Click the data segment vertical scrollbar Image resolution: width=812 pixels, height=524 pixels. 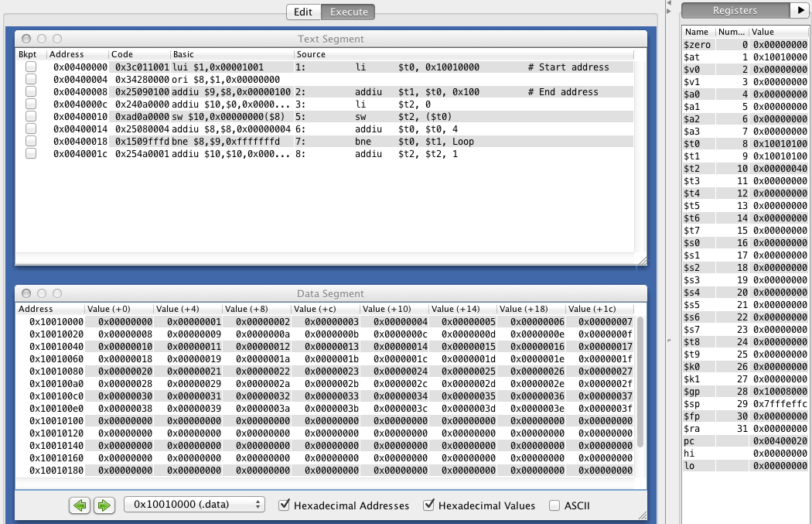[640, 382]
